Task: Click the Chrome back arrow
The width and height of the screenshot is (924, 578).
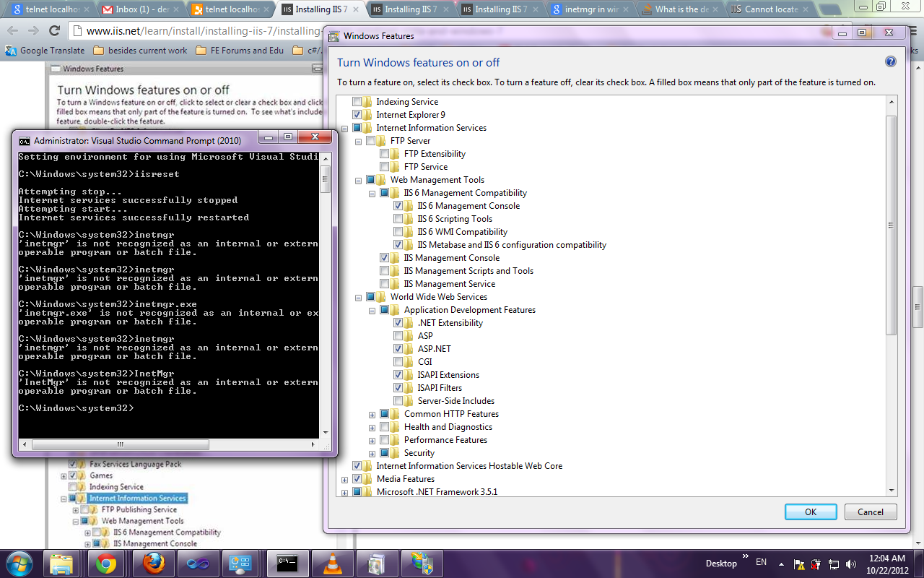Action: tap(14, 31)
